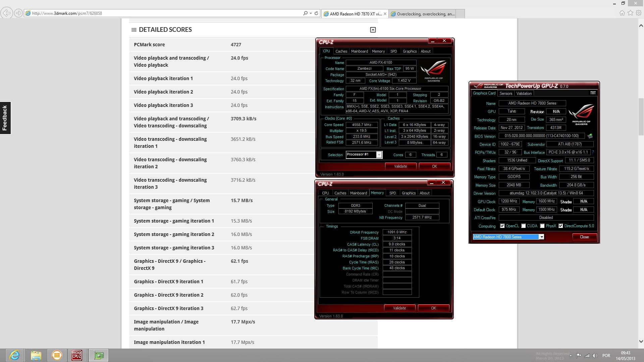Open browser tools gear icon
The image size is (644, 362).
639,13
